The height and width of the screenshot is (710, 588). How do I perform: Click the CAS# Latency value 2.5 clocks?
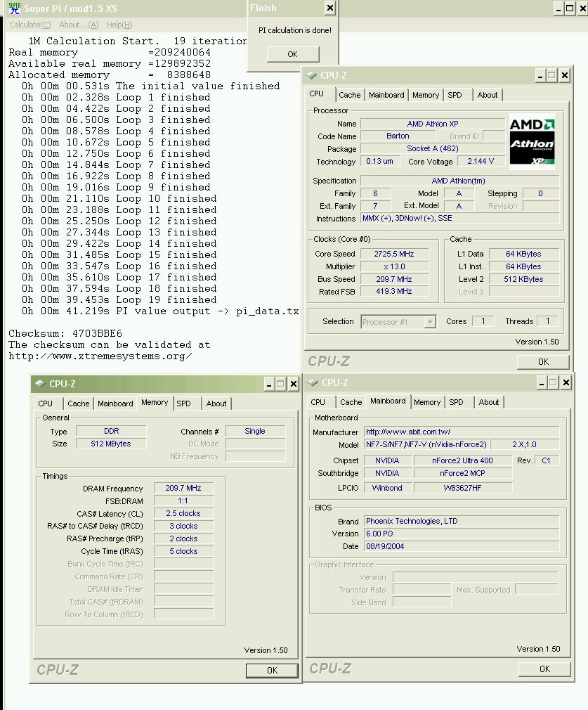(x=183, y=513)
